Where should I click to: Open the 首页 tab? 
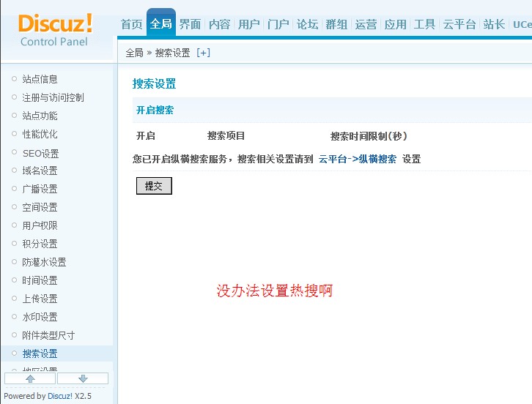[x=132, y=24]
